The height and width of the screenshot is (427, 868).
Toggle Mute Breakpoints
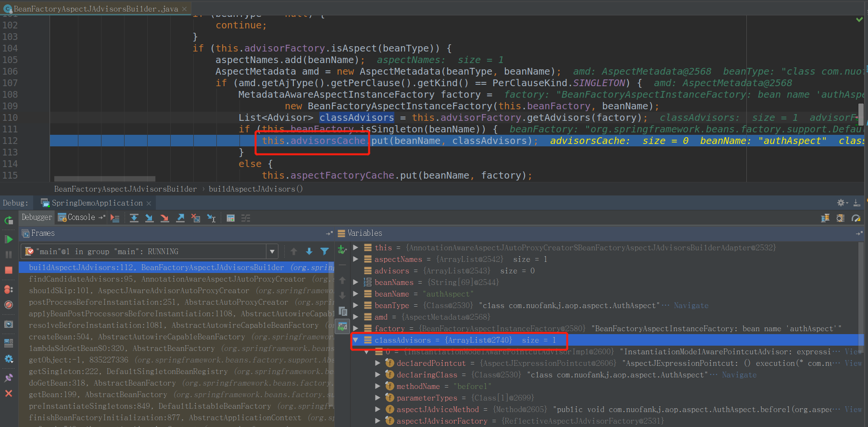[x=9, y=305]
